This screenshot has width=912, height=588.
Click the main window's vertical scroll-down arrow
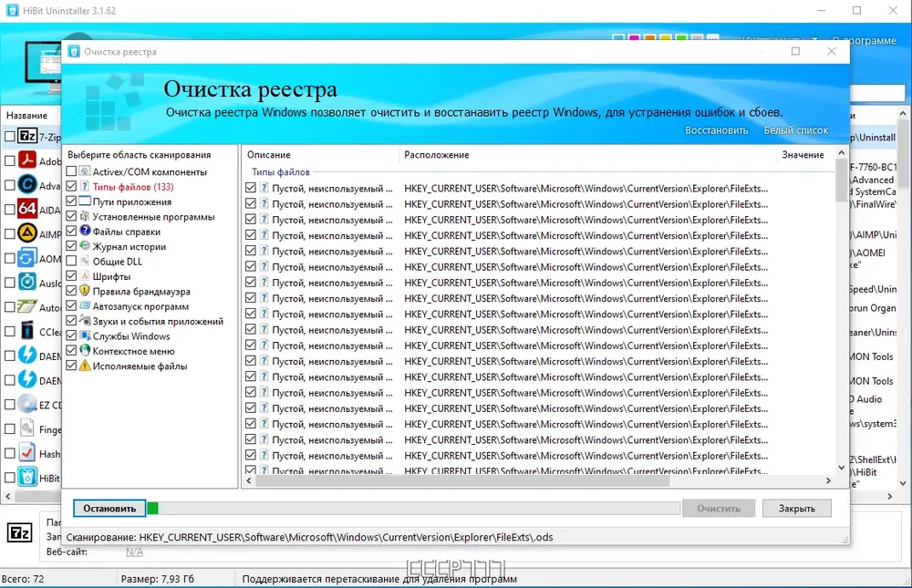point(903,483)
